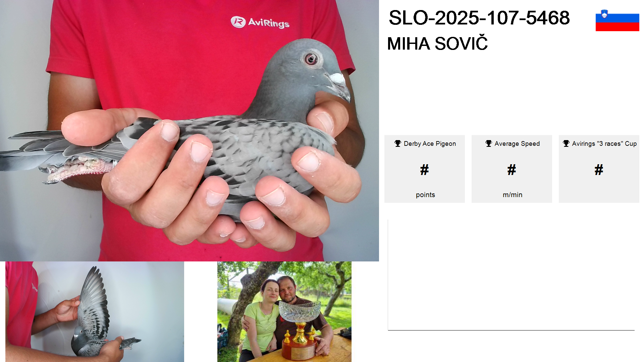Viewport: 644px width, 362px height.
Task: Open the couple with trophy photo
Action: (x=284, y=311)
